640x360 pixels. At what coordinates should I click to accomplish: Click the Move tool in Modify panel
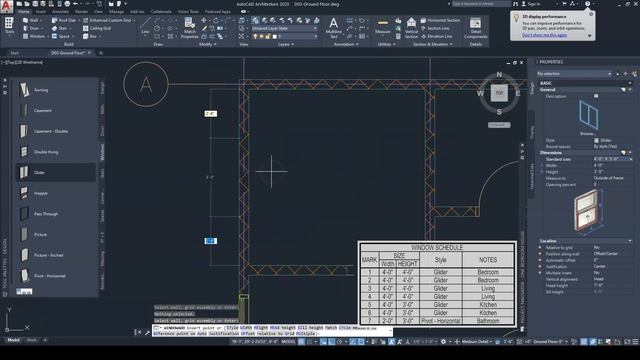(203, 20)
